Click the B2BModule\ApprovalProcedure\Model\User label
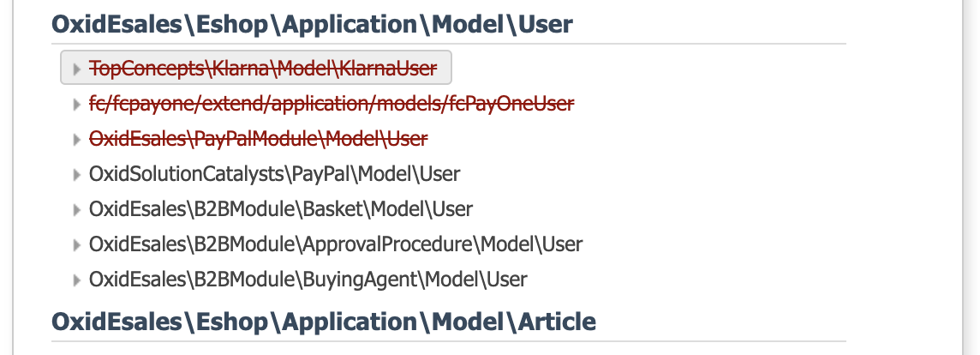The width and height of the screenshot is (980, 355). pyautogui.click(x=335, y=244)
